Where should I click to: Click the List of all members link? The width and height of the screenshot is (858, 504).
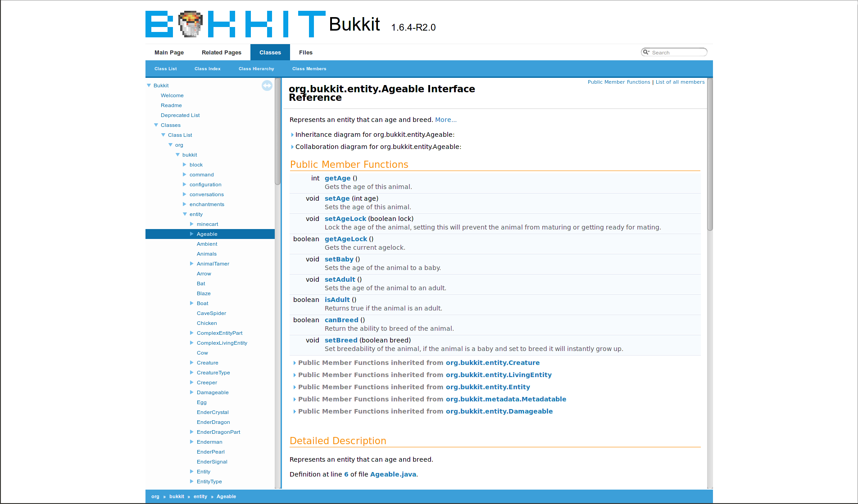click(x=680, y=82)
